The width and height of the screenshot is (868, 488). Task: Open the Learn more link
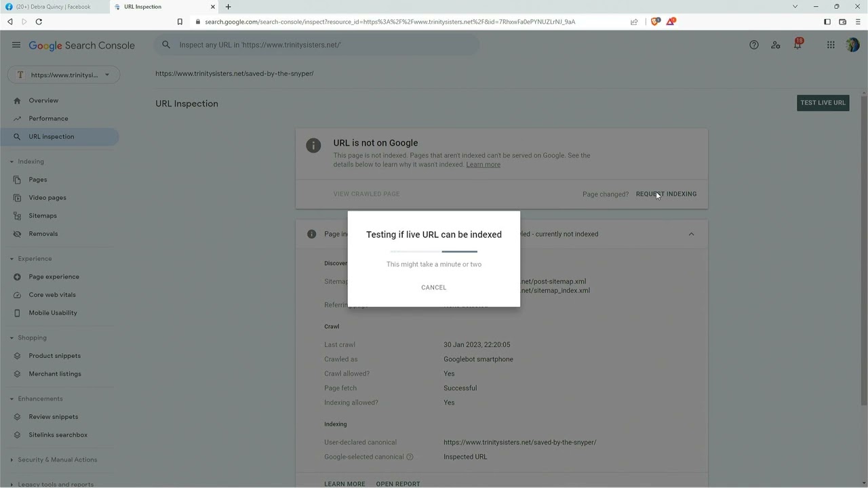click(x=483, y=165)
